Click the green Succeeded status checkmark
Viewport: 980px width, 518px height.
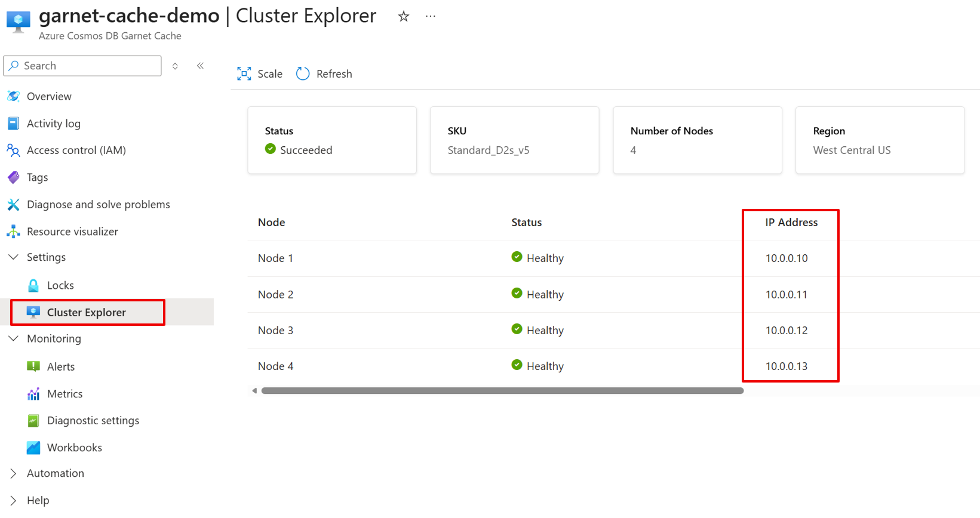(271, 149)
